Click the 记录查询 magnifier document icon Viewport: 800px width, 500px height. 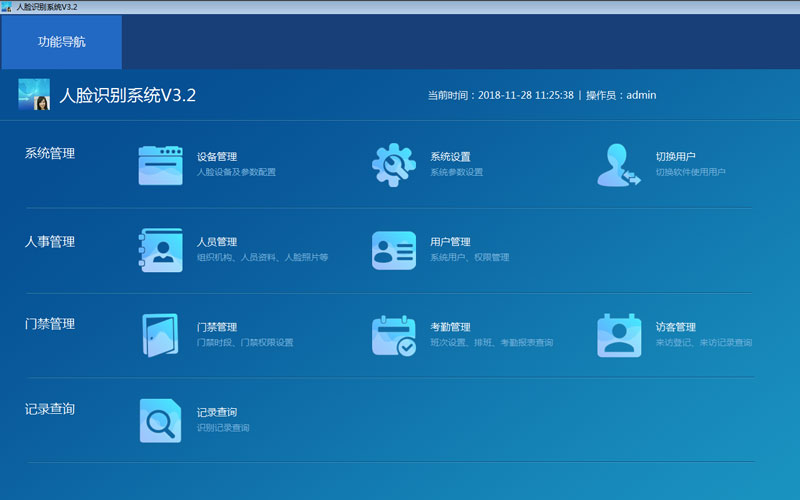pyautogui.click(x=160, y=420)
